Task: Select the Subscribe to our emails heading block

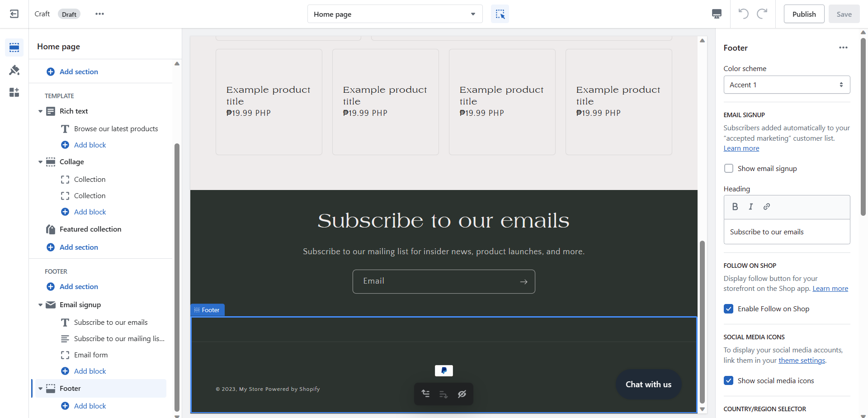Action: pyautogui.click(x=111, y=323)
